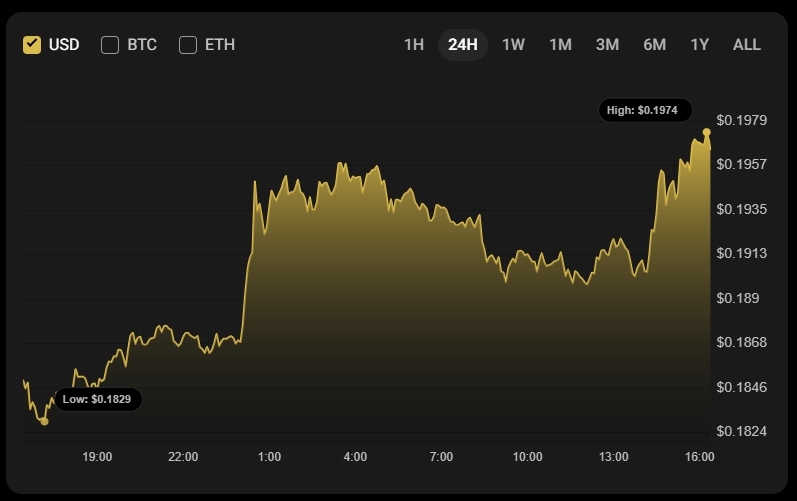
Task: Click the BTC label text
Action: [142, 45]
